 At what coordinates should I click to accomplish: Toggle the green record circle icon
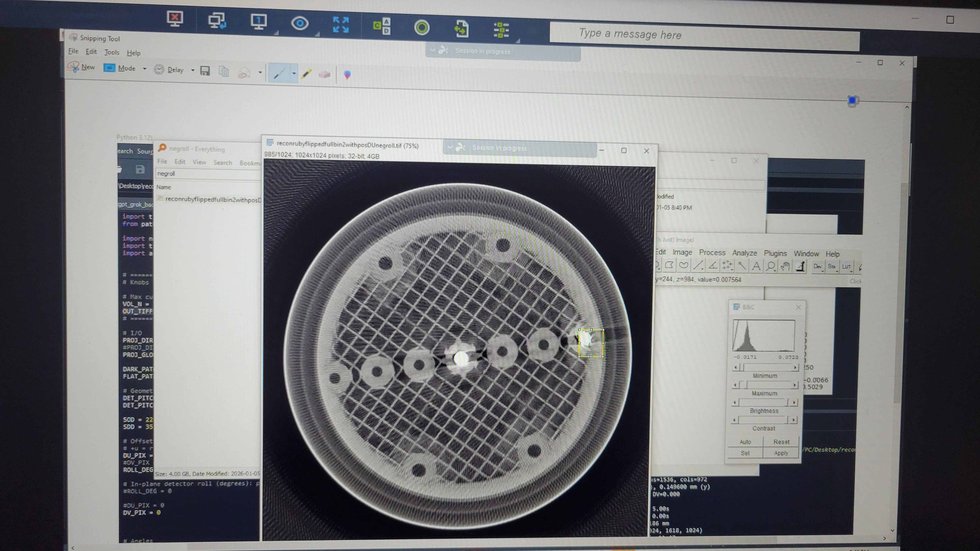click(x=421, y=28)
